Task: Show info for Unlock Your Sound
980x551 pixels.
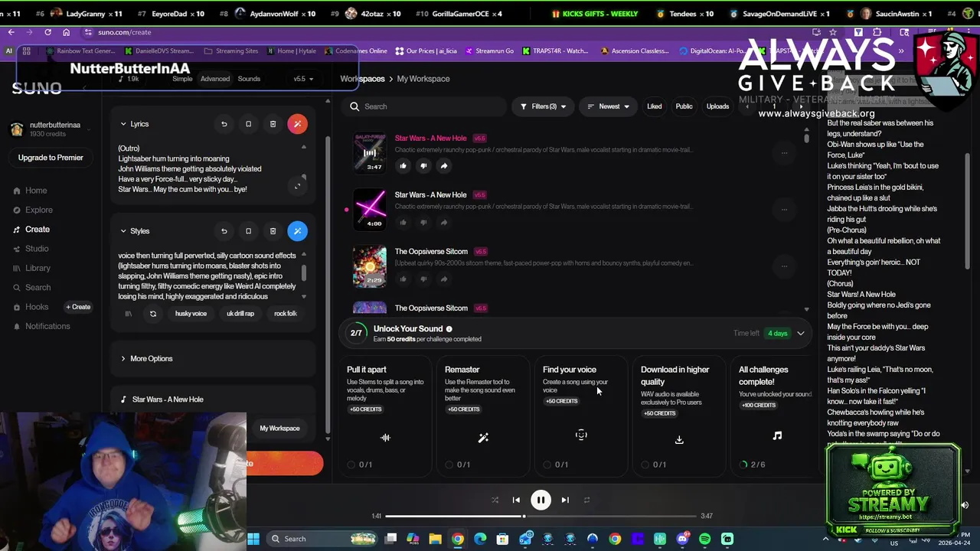Action: point(449,329)
